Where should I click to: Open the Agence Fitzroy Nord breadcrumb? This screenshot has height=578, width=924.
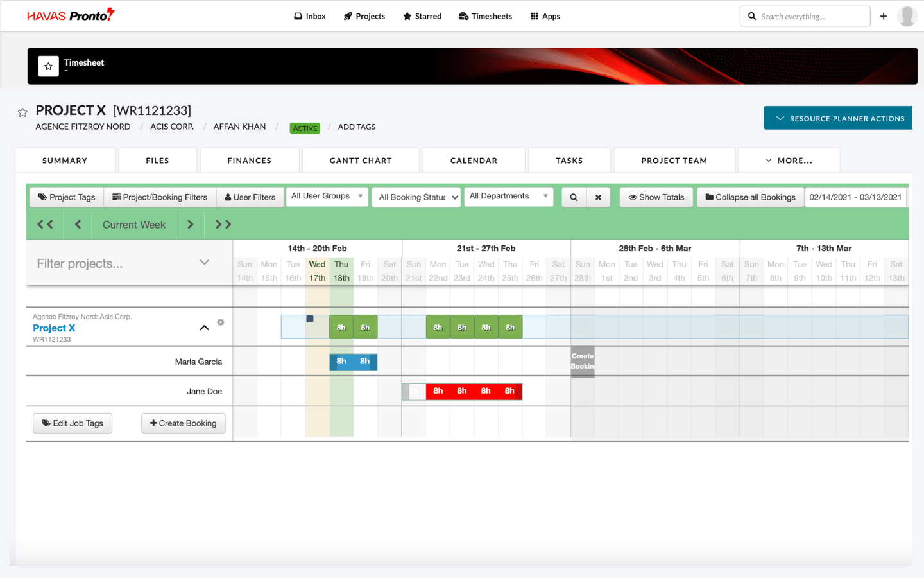[83, 127]
